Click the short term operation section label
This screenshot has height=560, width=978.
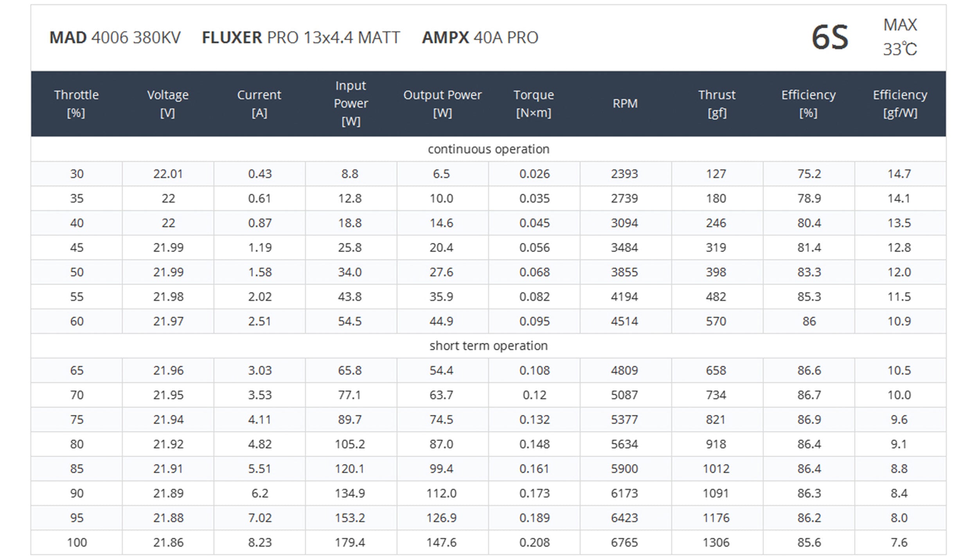pyautogui.click(x=489, y=346)
